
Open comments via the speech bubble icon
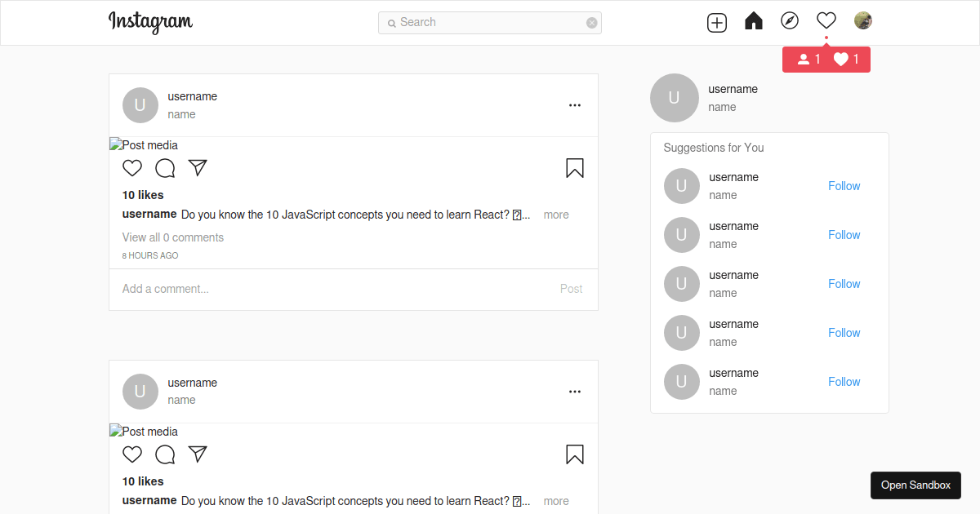165,167
